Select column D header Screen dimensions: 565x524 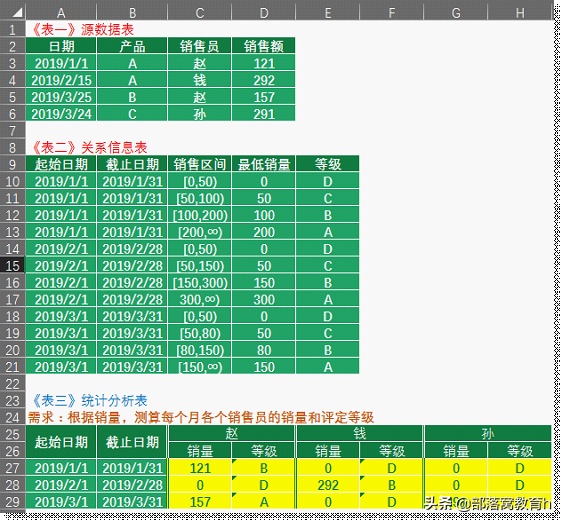click(x=264, y=13)
